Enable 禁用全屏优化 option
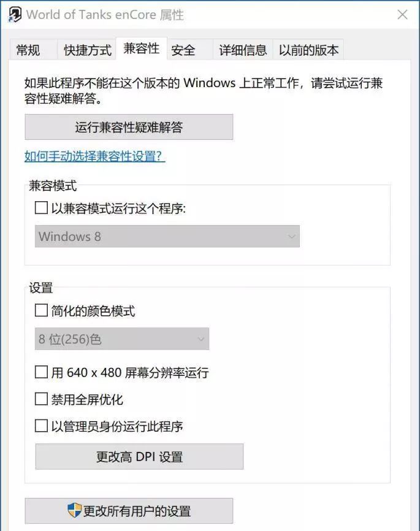Image resolution: width=420 pixels, height=531 pixels. (x=41, y=399)
